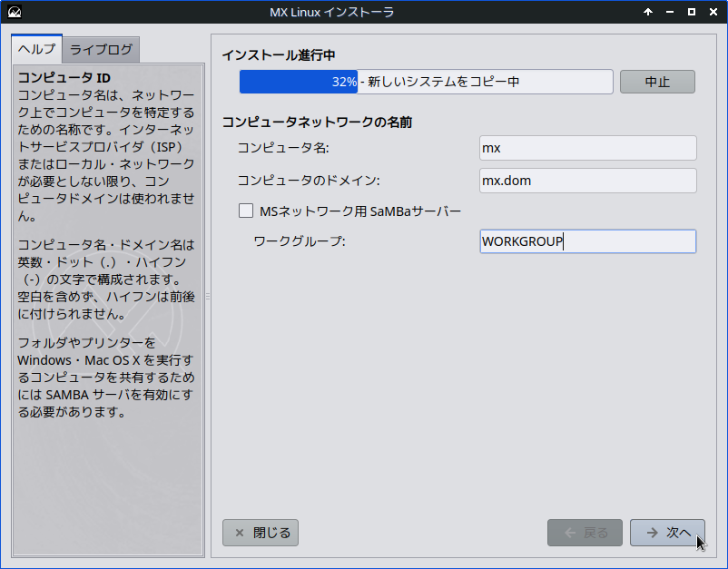Click the コンピュータ名: label

click(x=283, y=148)
